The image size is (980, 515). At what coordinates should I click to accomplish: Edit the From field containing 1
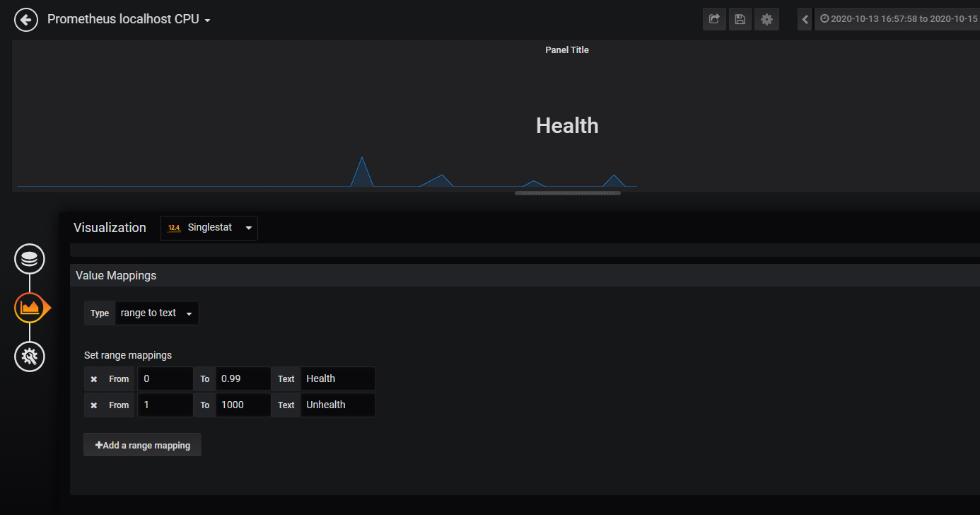click(x=165, y=405)
